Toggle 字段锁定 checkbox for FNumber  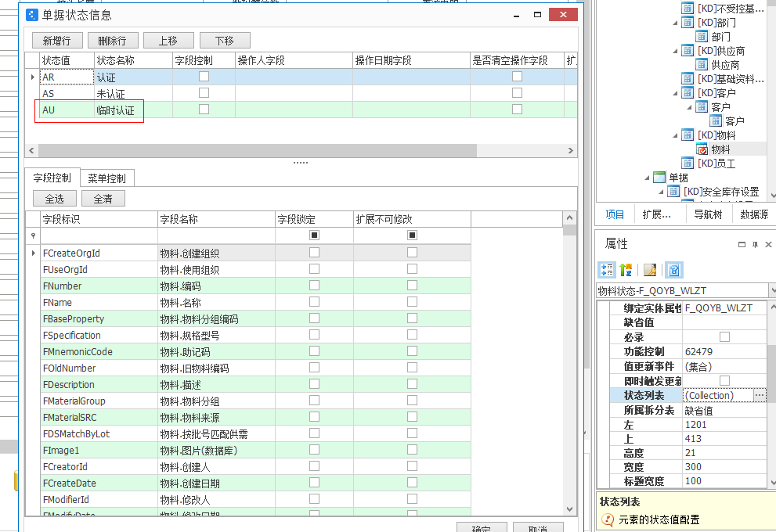pos(314,286)
